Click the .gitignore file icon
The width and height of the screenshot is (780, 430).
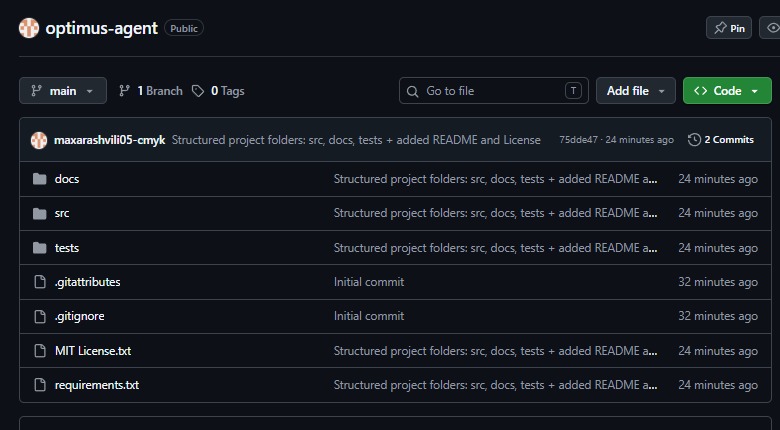click(x=40, y=316)
